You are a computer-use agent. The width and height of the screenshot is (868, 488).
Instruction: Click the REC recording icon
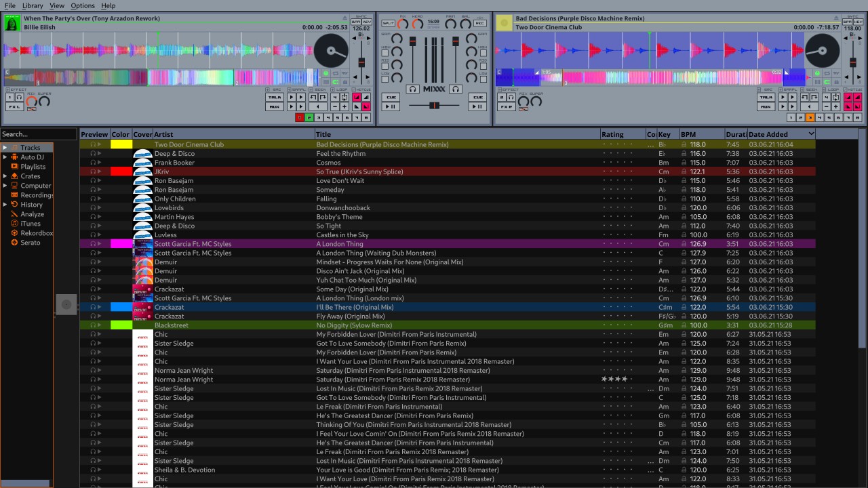479,23
